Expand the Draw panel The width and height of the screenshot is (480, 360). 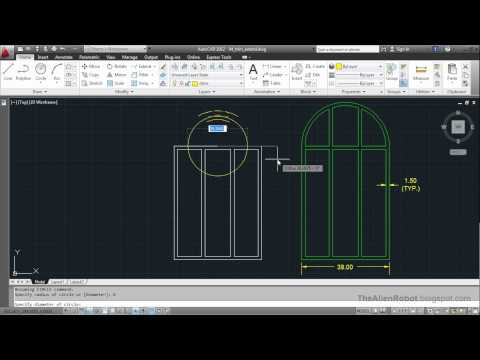[40, 91]
